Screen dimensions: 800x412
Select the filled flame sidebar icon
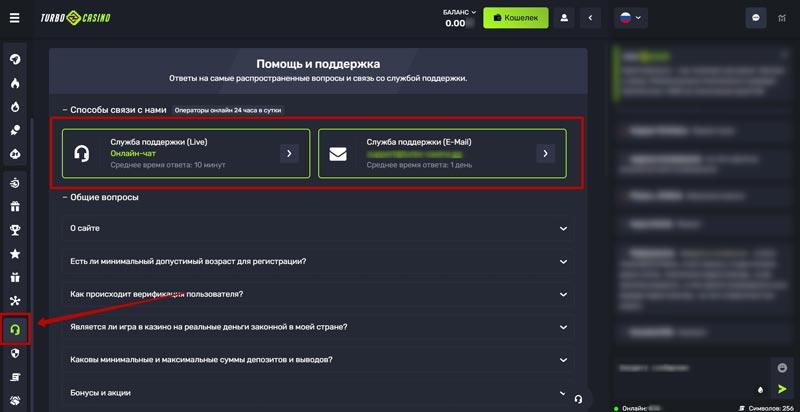tap(15, 83)
